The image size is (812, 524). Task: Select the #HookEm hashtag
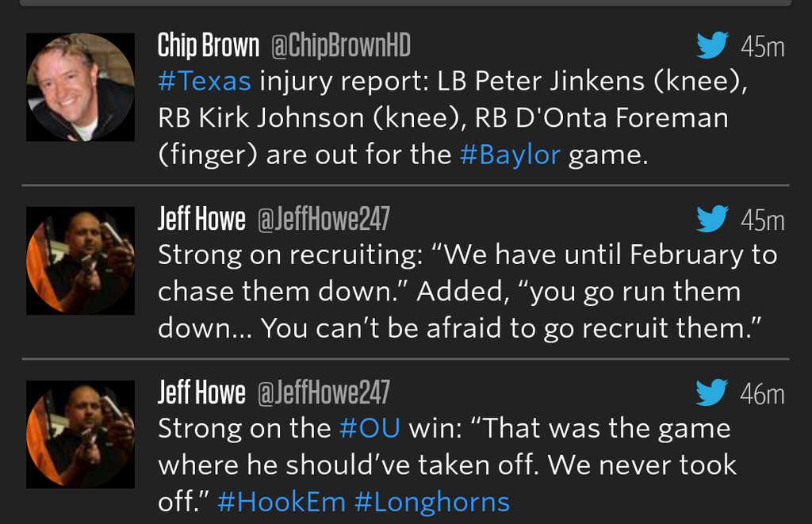(x=281, y=501)
